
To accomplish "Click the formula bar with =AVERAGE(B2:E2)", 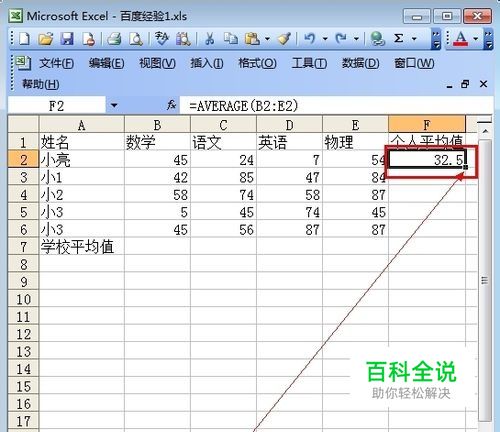I will [x=336, y=106].
